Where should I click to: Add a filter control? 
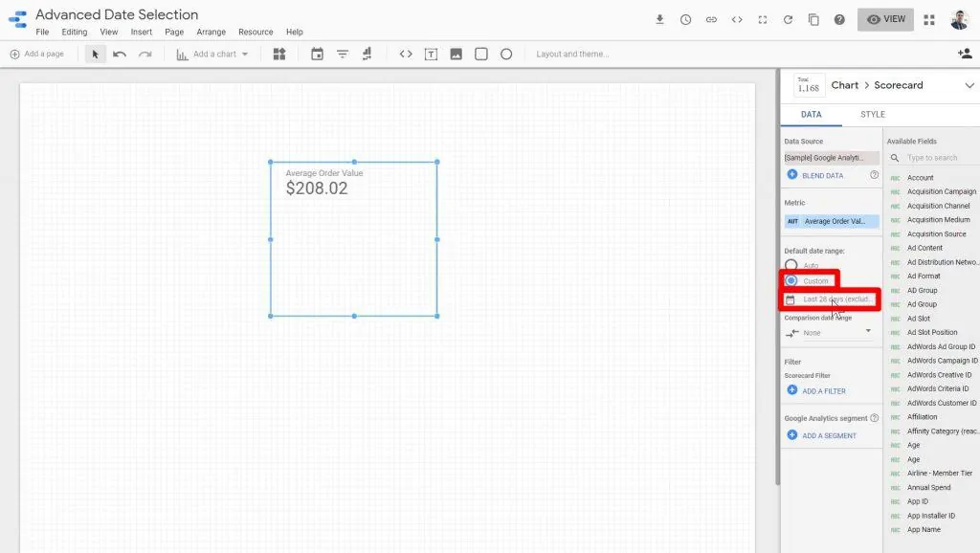(x=342, y=54)
